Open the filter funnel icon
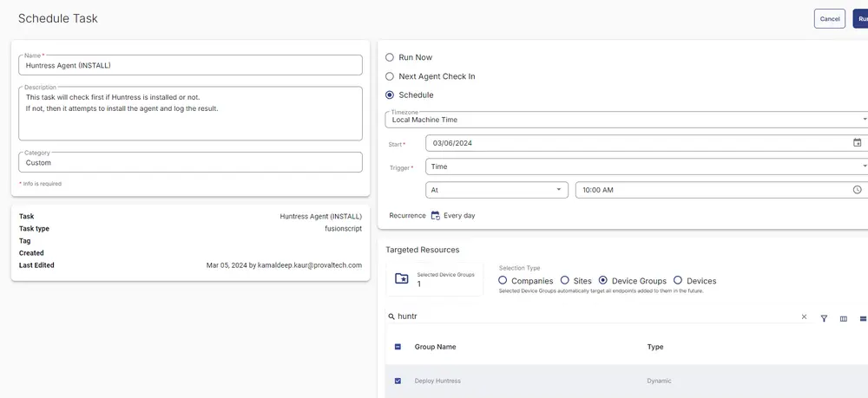This screenshot has width=868, height=398. pos(824,318)
